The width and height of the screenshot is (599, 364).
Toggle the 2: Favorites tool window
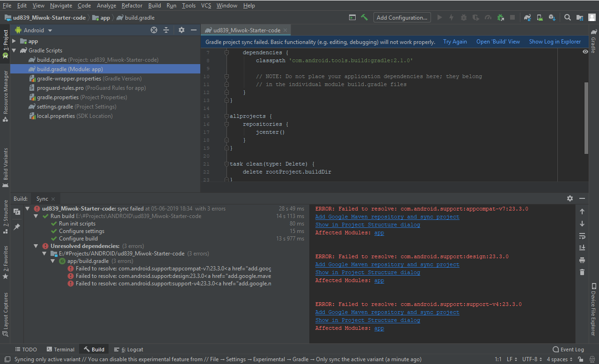click(x=5, y=262)
